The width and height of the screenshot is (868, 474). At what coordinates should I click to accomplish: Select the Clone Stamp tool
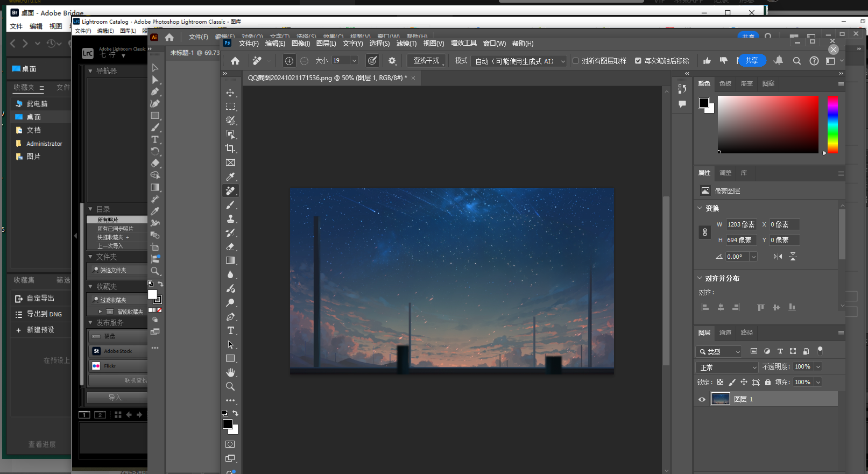230,218
